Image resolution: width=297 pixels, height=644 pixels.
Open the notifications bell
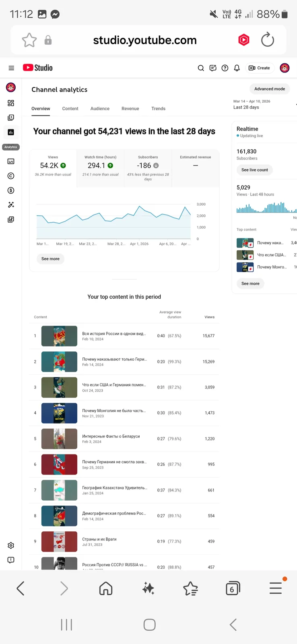click(x=237, y=68)
